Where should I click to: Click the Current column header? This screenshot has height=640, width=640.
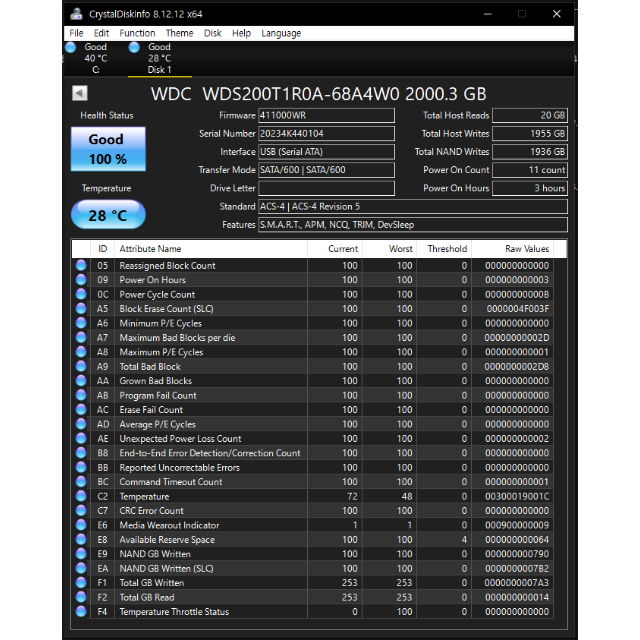point(335,249)
